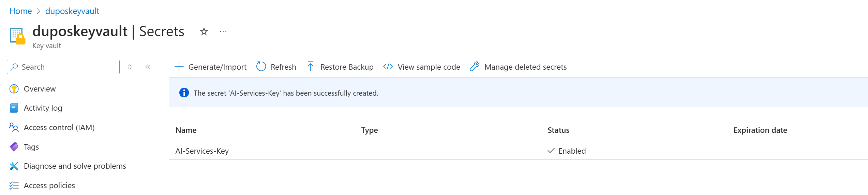The height and width of the screenshot is (195, 868).
Task: Click the 'successfully created' notification text
Action: (x=286, y=93)
